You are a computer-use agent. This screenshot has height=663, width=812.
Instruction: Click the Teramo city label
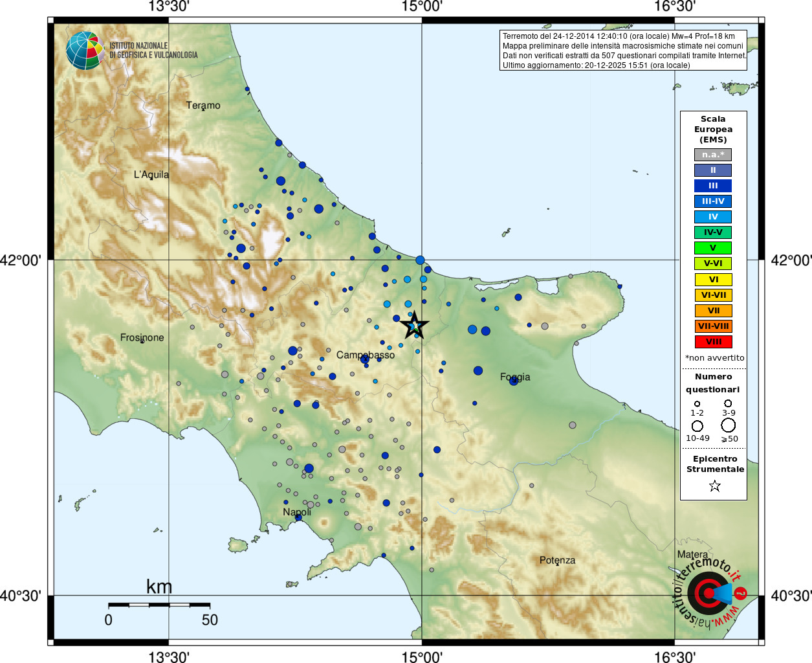[203, 105]
